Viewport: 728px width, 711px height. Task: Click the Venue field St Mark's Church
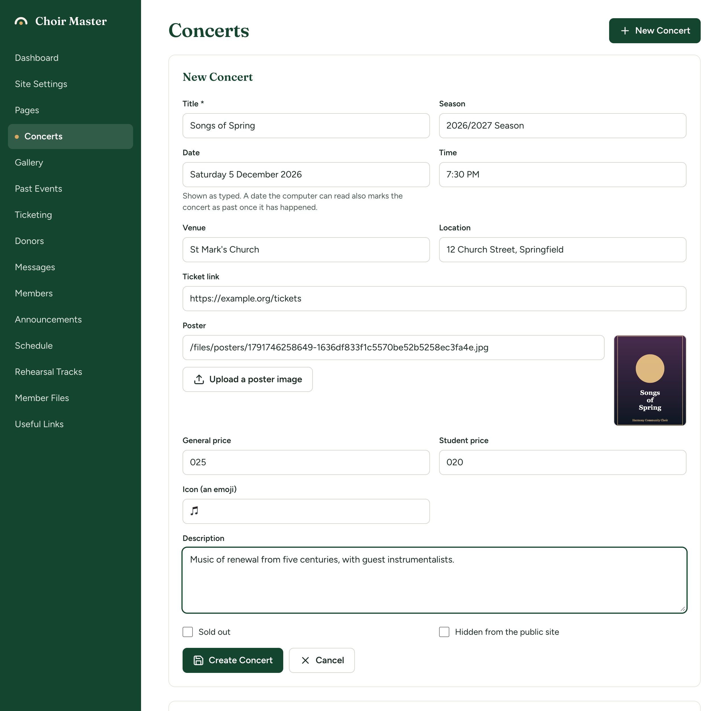pos(306,250)
